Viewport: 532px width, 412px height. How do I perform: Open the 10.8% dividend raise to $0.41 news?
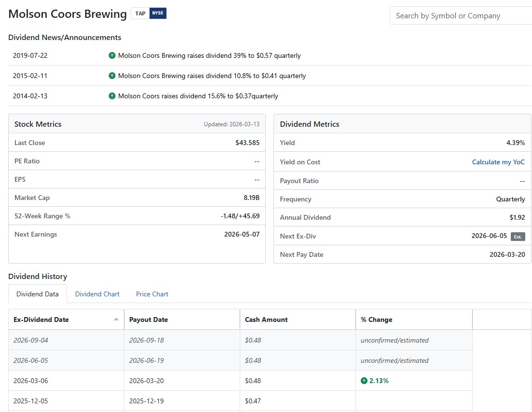(x=212, y=76)
